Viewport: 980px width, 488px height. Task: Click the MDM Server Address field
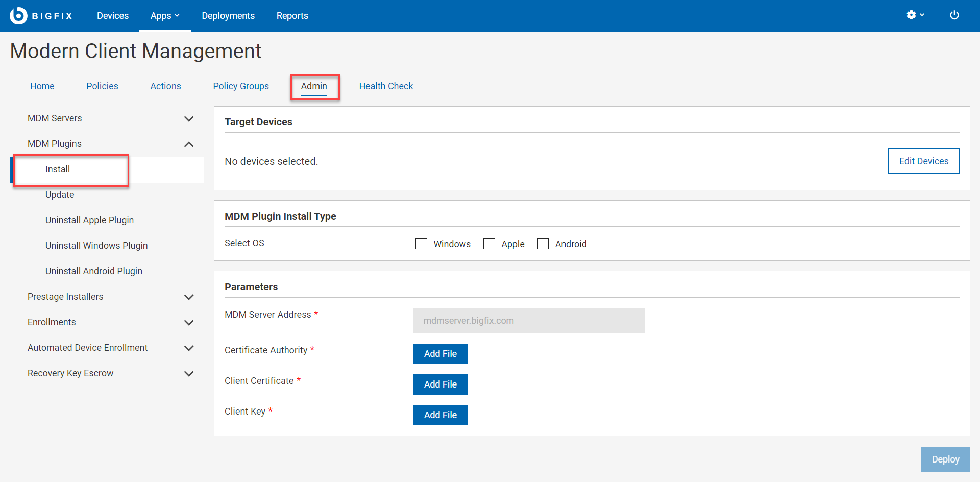[x=528, y=321]
